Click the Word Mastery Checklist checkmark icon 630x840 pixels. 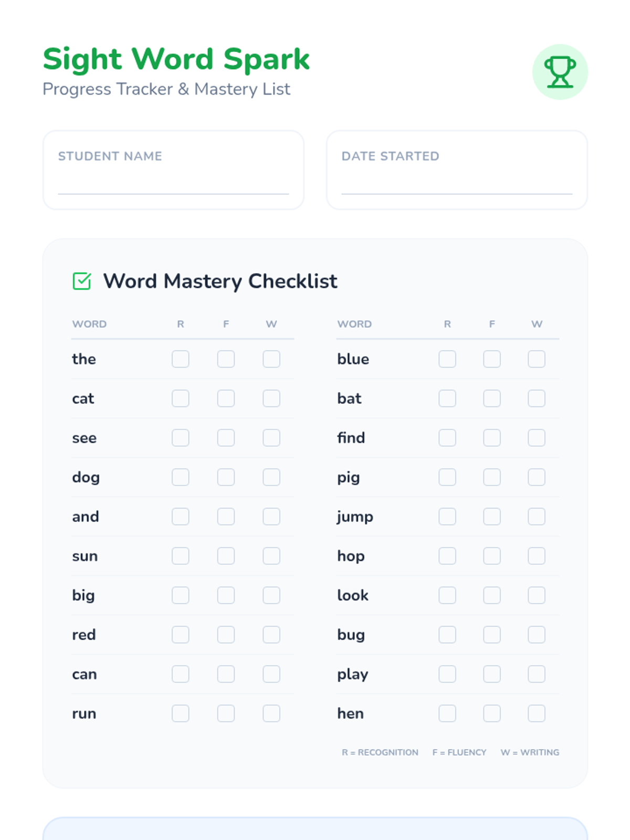(x=82, y=281)
